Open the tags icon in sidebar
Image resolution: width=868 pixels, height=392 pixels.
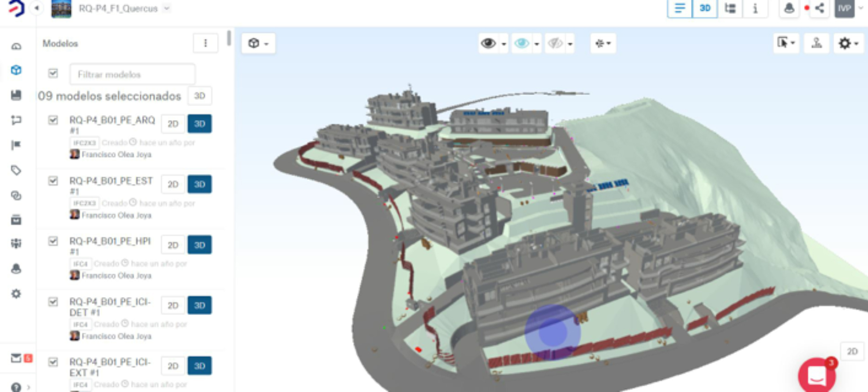(16, 170)
